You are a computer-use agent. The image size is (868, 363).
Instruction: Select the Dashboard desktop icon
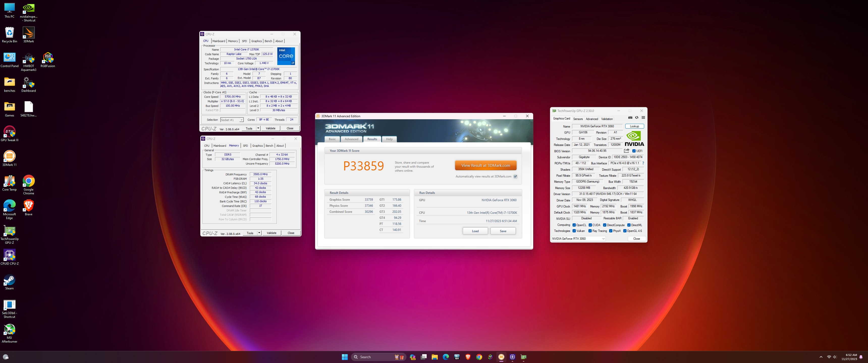point(29,84)
